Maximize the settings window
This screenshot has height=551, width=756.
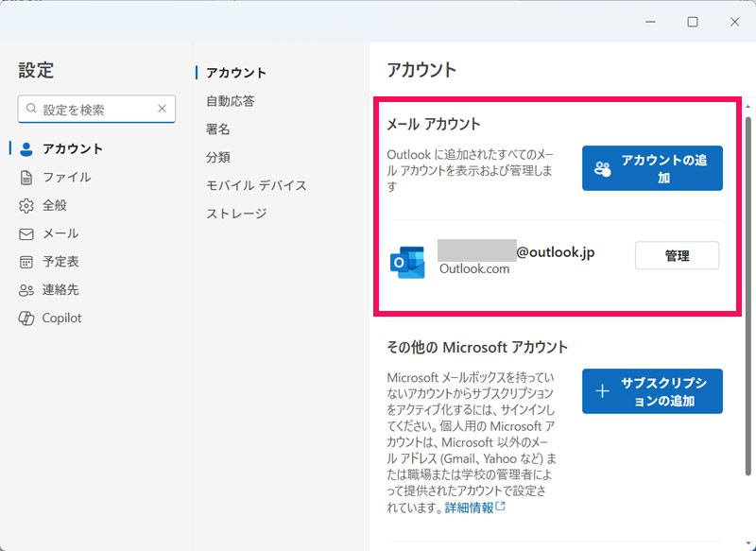693,22
